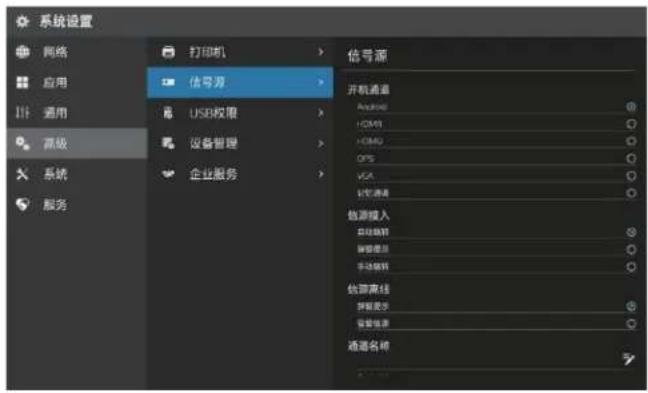This screenshot has height=393, width=648.
Task: Click the globe icon for 网络
Action: (22, 52)
